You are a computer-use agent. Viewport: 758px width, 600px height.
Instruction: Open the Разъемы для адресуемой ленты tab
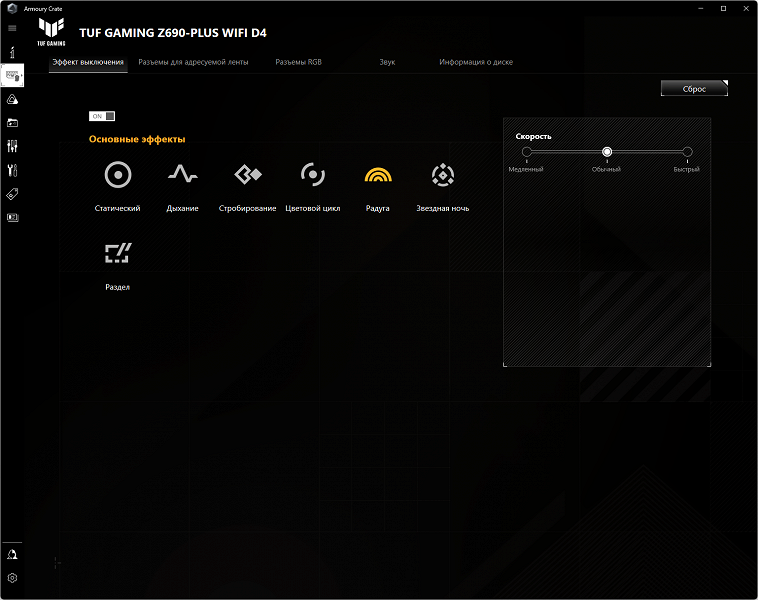click(193, 62)
